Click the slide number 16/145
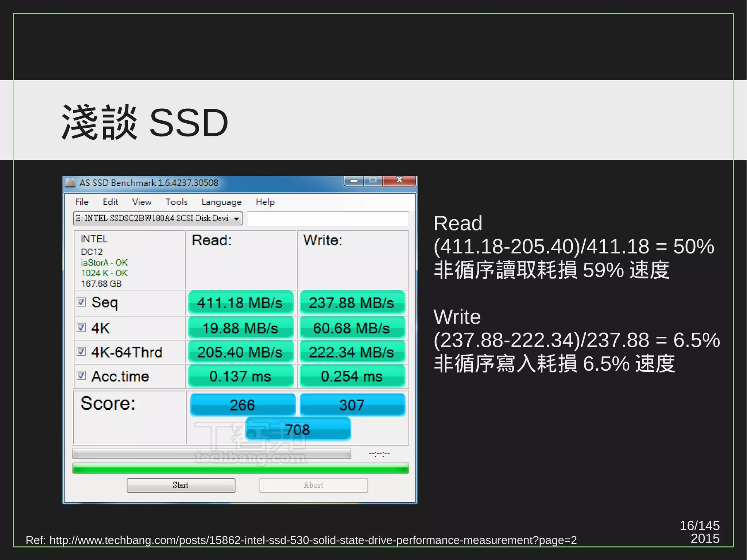 (700, 525)
